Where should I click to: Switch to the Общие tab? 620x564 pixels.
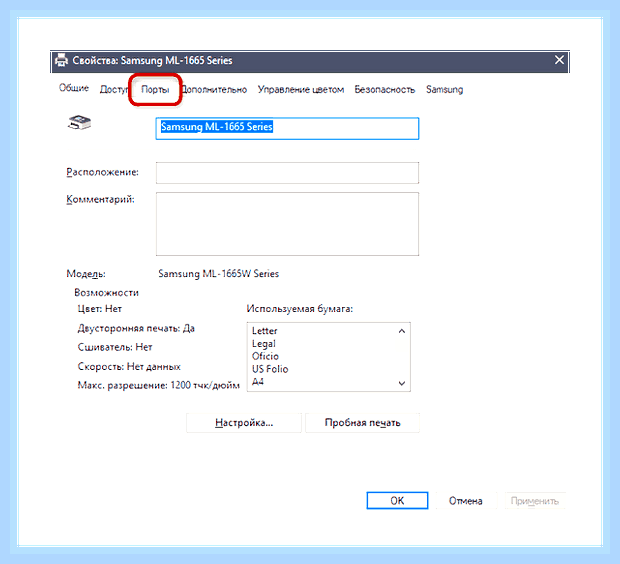click(x=74, y=88)
